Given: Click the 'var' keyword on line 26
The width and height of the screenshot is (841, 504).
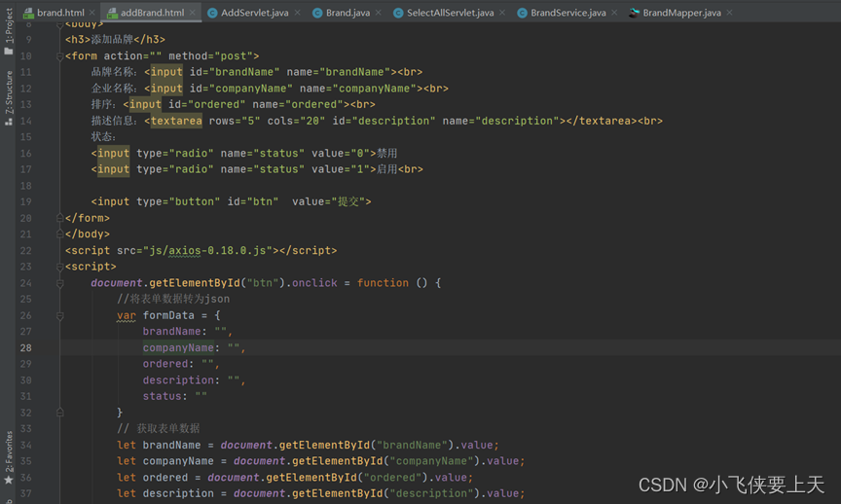Looking at the screenshot, I should point(126,315).
